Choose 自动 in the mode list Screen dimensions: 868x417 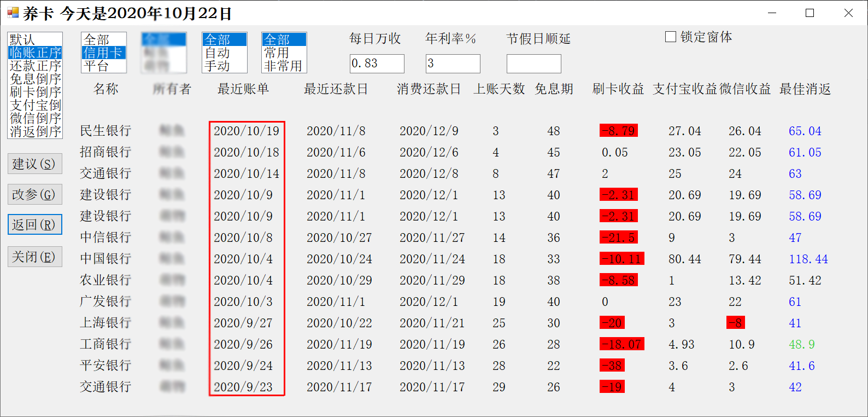[225, 53]
